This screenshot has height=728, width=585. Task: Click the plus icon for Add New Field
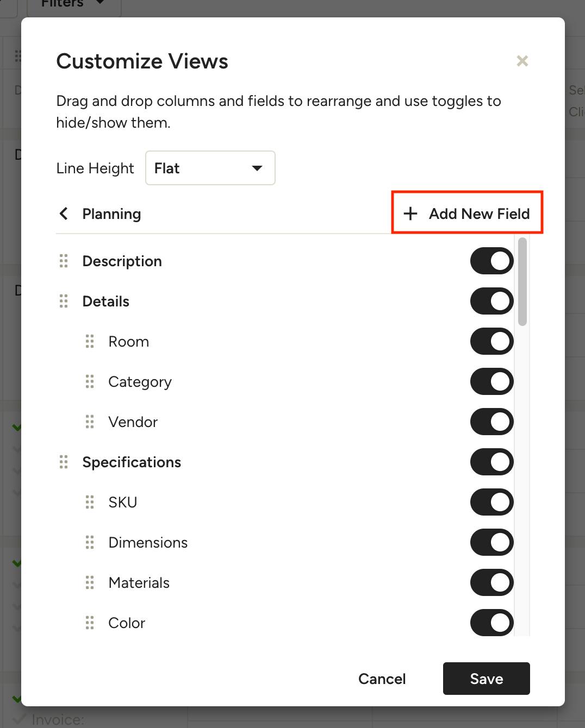410,214
